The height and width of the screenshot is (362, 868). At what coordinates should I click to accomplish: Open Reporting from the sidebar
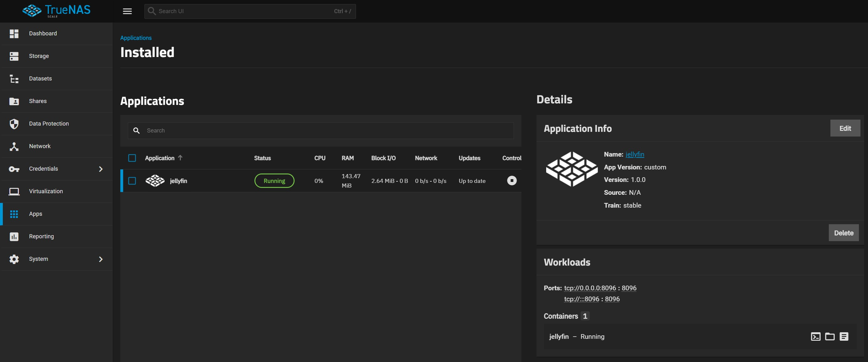(41, 236)
